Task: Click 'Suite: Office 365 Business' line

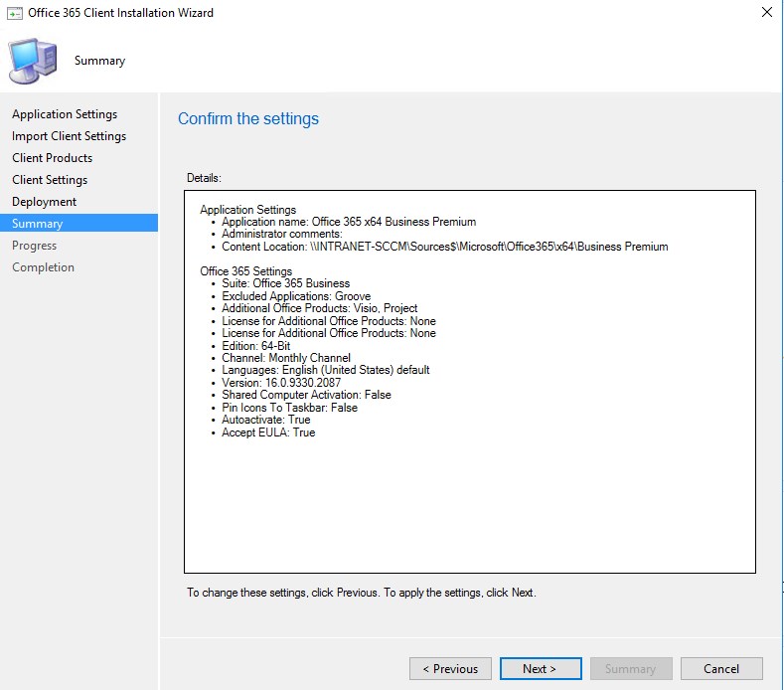Action: (x=286, y=283)
